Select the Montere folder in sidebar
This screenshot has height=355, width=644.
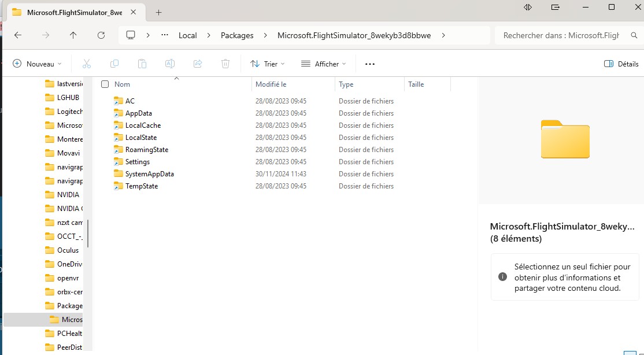click(64, 139)
